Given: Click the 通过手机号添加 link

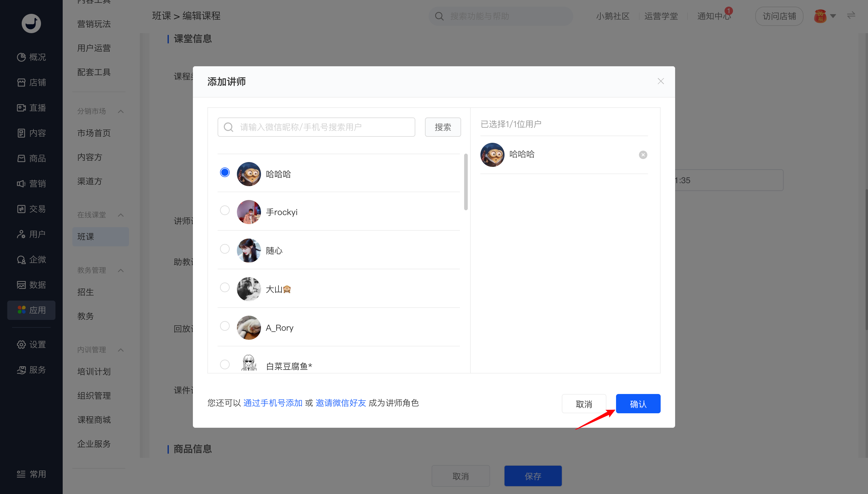Looking at the screenshot, I should pos(272,403).
